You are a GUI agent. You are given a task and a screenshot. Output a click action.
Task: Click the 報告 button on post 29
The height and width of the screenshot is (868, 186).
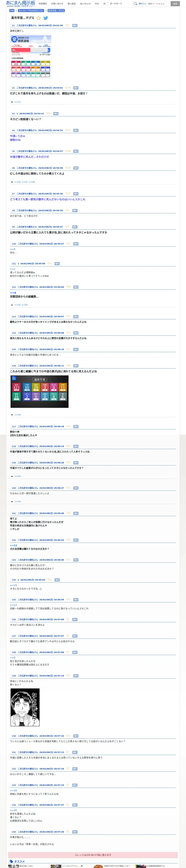click(76, 676)
